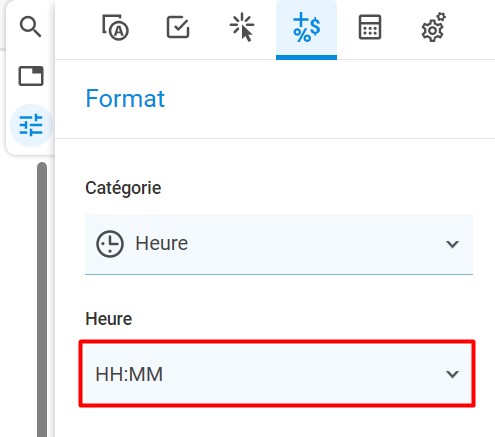Viewport: 495px width, 437px height.
Task: Click the Catégorie field label
Action: click(123, 188)
